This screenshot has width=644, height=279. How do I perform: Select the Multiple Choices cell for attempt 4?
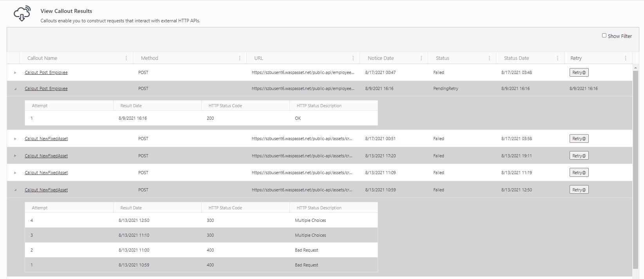pyautogui.click(x=310, y=220)
